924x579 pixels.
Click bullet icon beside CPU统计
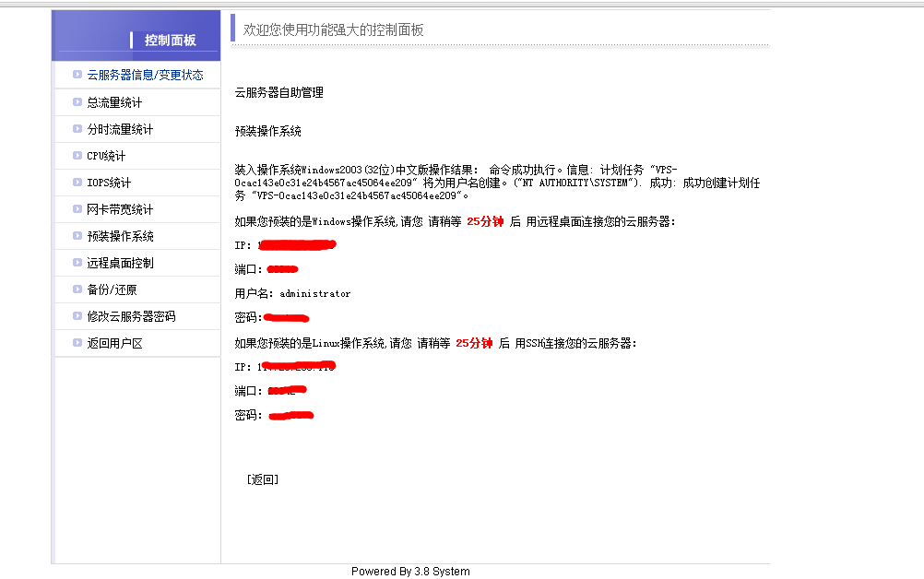(77, 156)
